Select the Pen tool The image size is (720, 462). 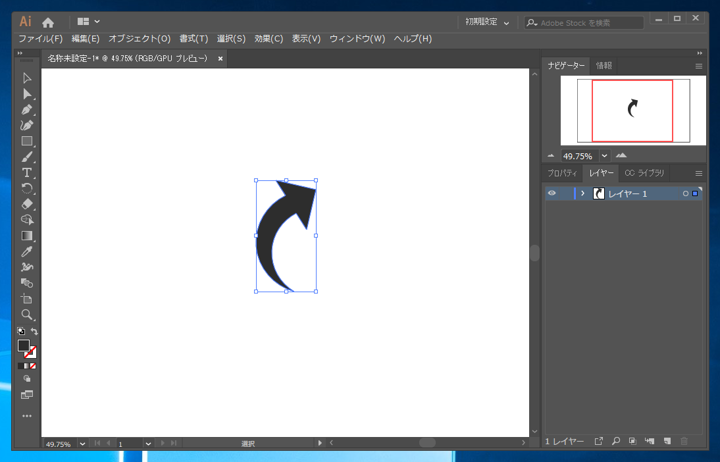coord(27,110)
